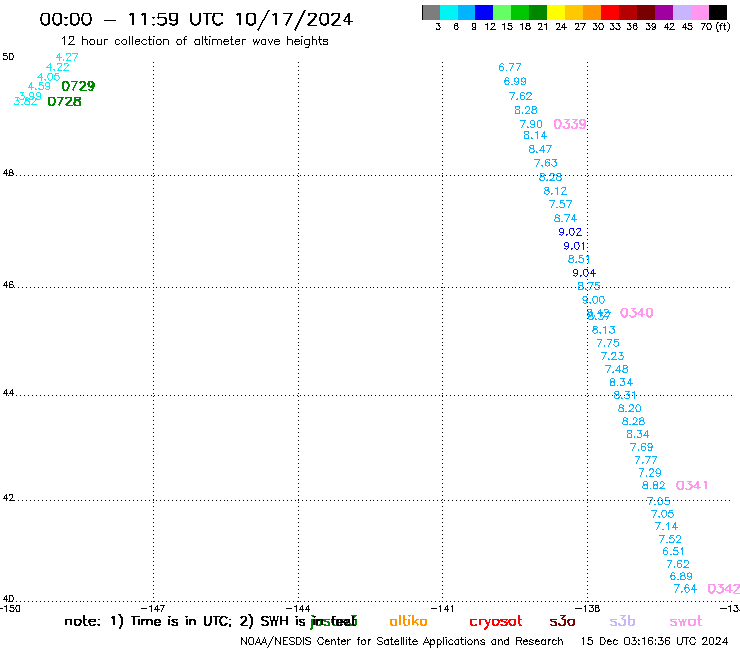Click the '(ft)' unit label on the legend

click(x=723, y=26)
